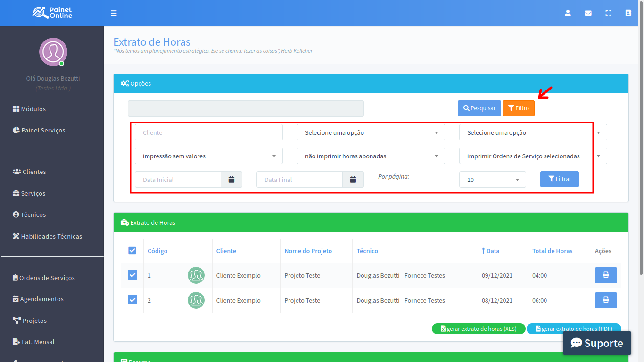The width and height of the screenshot is (644, 362).
Task: Go to Clientes in the sidebar
Action: pyautogui.click(x=34, y=172)
